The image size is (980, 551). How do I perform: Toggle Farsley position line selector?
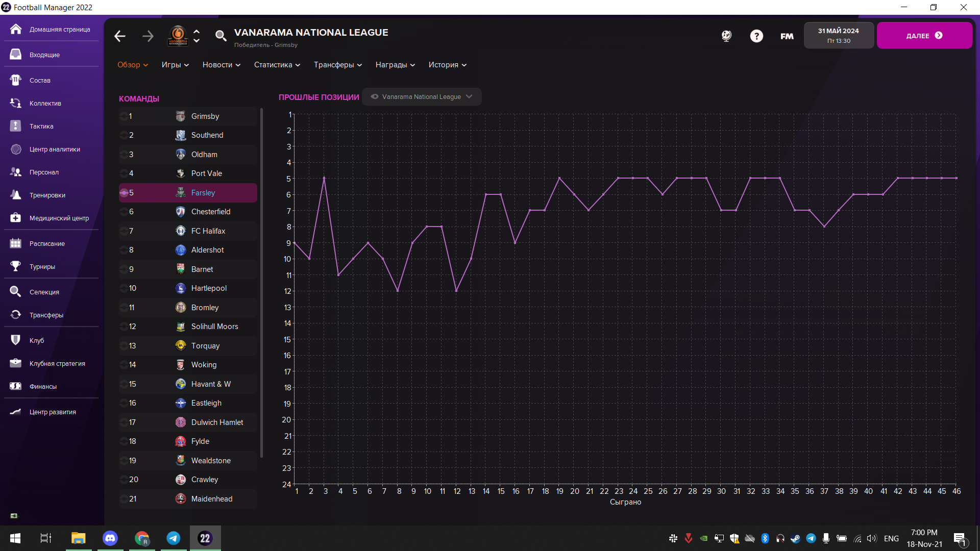(x=124, y=193)
